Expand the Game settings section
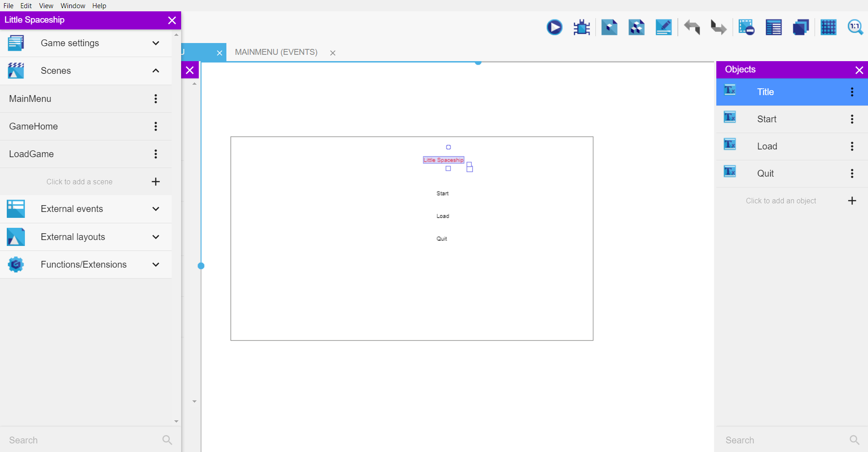The height and width of the screenshot is (452, 868). [156, 43]
